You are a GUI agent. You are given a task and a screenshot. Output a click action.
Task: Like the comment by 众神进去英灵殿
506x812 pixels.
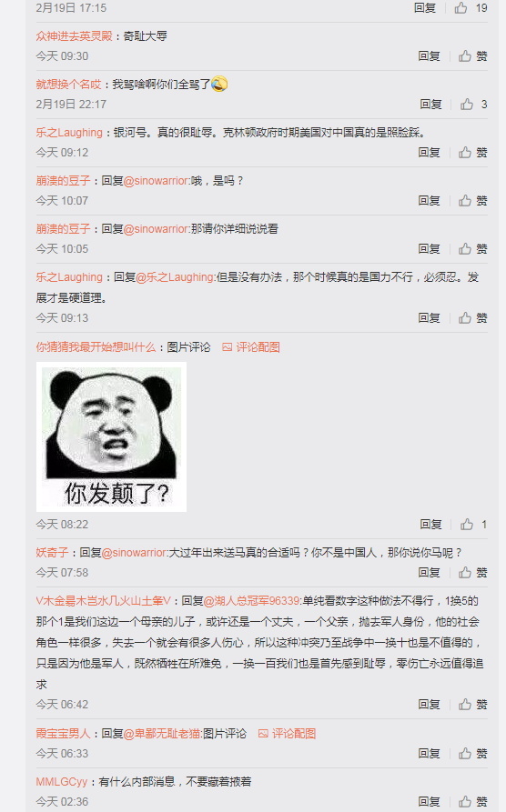point(473,56)
